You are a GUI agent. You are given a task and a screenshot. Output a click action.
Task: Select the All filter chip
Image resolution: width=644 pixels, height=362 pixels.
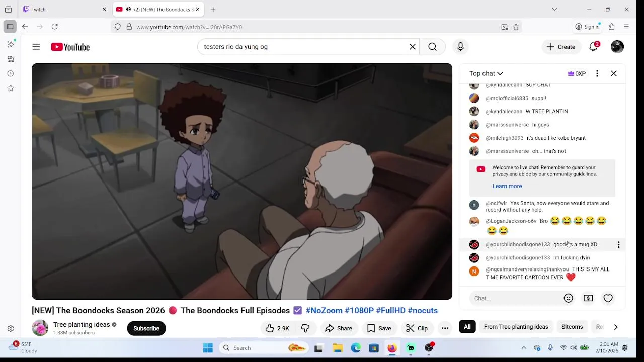tap(467, 327)
